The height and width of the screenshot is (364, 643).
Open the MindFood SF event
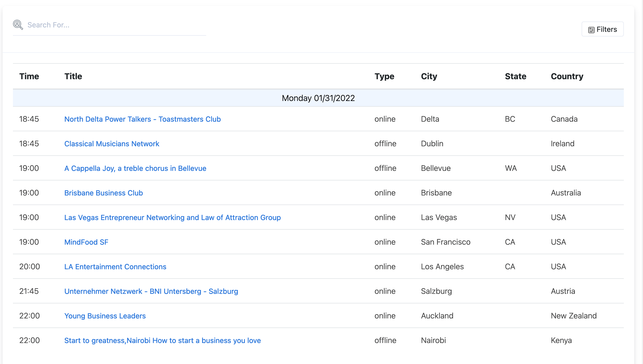86,242
